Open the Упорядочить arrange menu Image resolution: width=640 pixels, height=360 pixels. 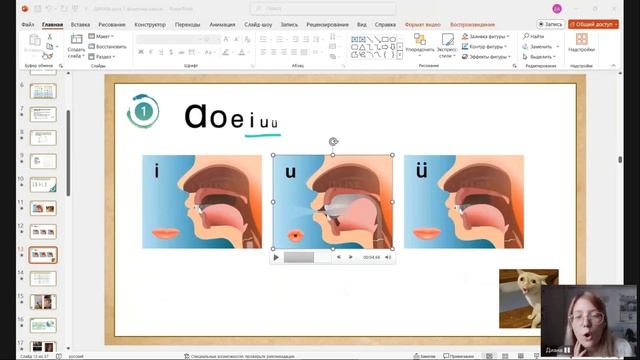point(420,45)
